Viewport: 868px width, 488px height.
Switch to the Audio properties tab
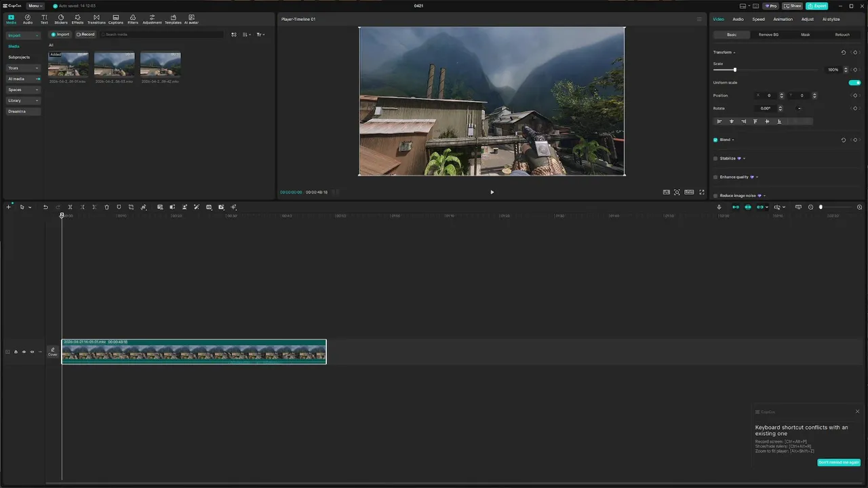tap(738, 19)
